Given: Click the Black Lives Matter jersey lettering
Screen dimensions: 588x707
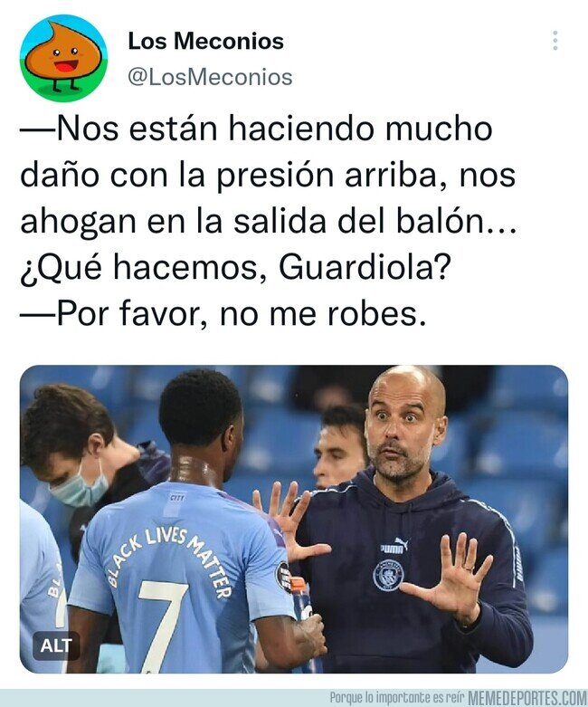Looking at the screenshot, I should tap(169, 557).
